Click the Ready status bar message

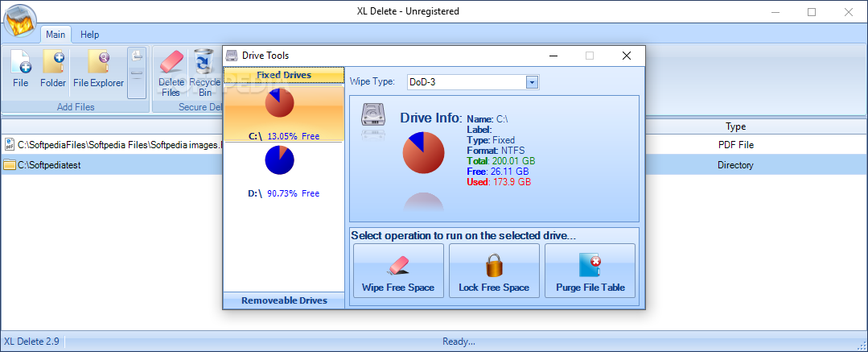[459, 342]
